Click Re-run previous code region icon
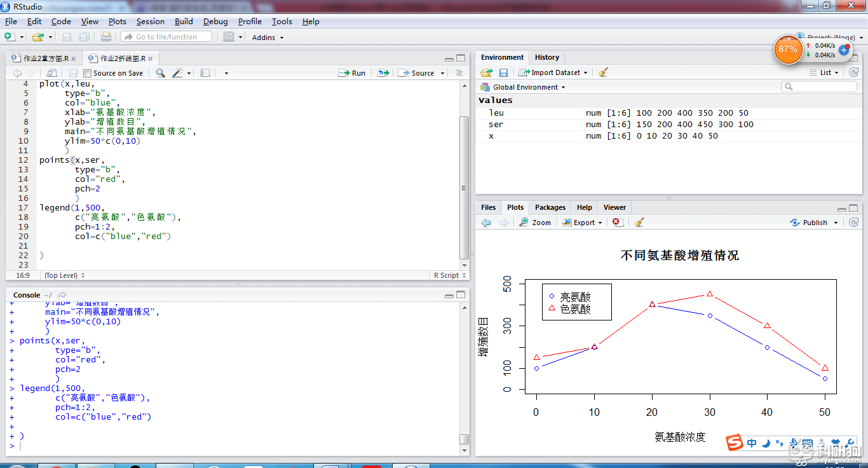Image resolution: width=868 pixels, height=468 pixels. (383, 73)
